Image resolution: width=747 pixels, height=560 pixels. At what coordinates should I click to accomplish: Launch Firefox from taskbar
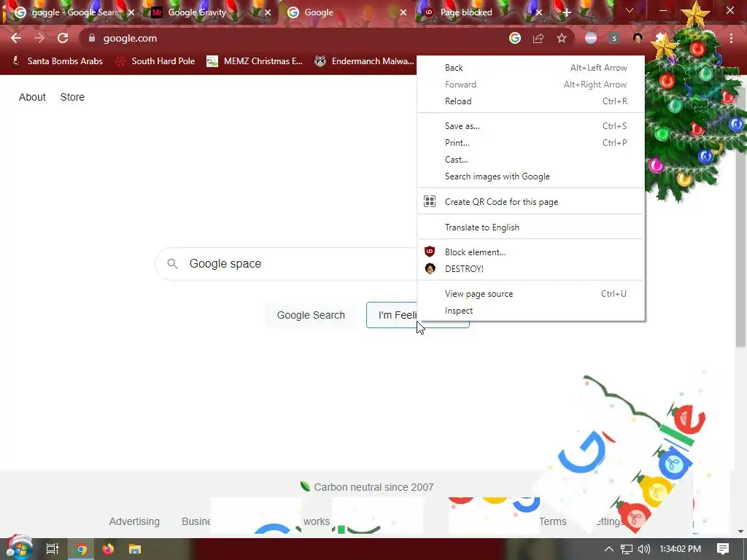click(108, 549)
